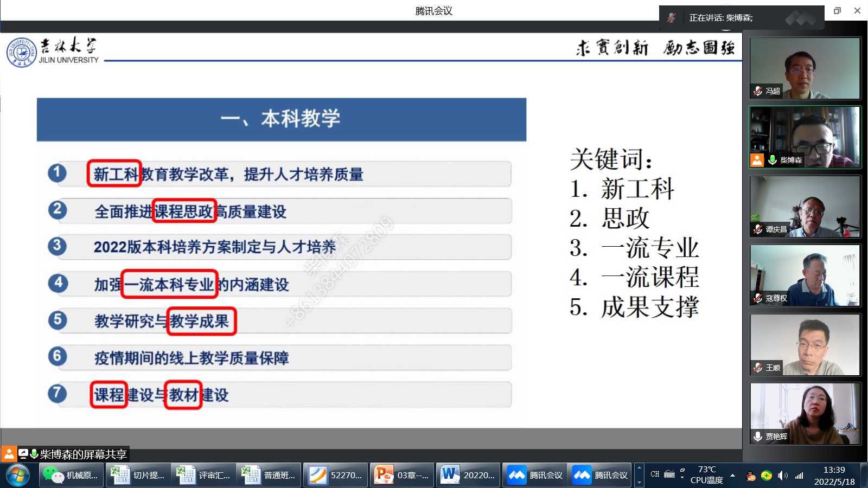Open the Excel 评审汇... taskbar window
Image resolution: width=868 pixels, height=488 pixels.
tap(203, 476)
